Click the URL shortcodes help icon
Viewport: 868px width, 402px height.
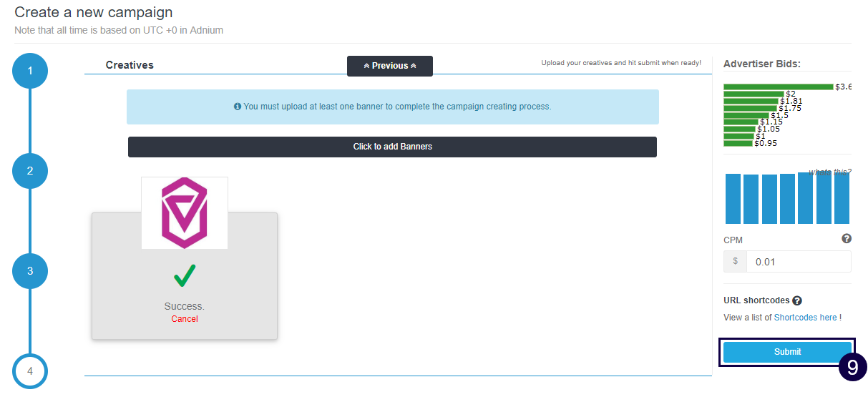click(797, 301)
